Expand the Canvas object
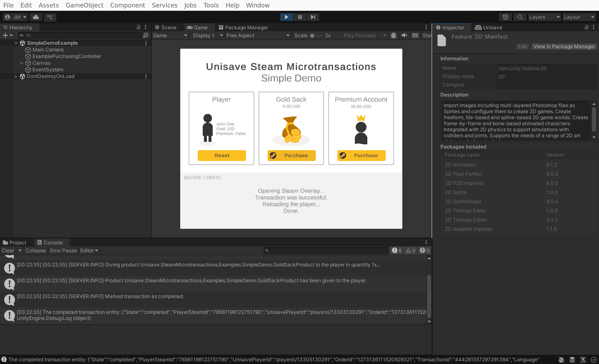The width and height of the screenshot is (599, 364). click(x=22, y=63)
